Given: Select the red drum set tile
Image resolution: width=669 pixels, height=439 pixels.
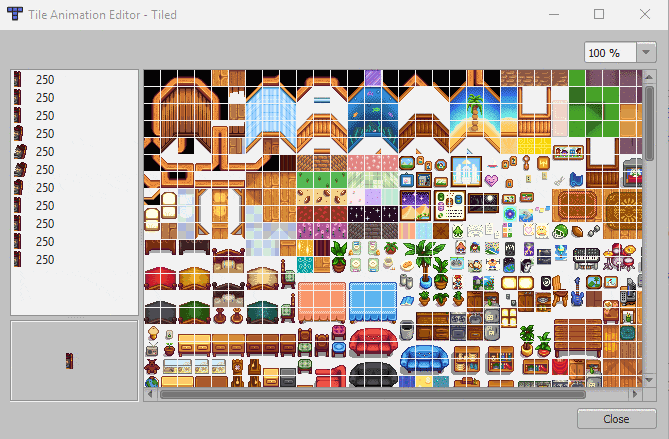Looking at the screenshot, I should coord(620,257).
